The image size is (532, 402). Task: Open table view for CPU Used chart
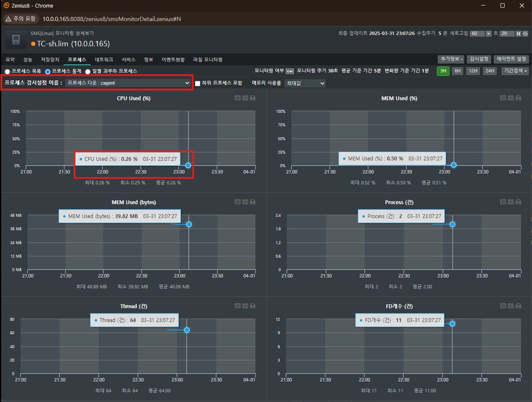(237, 98)
